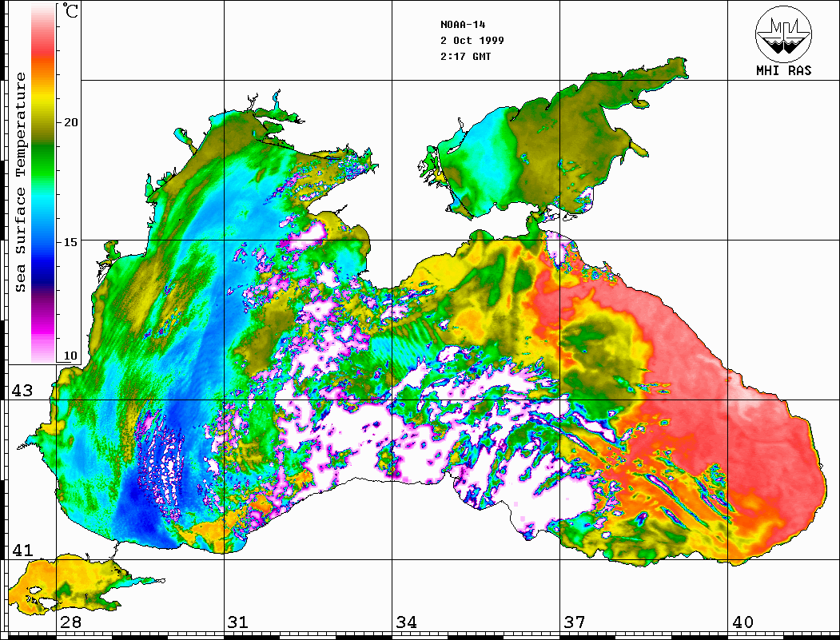Click the longitude label '37'
The width and height of the screenshot is (840, 640).
pos(575,622)
